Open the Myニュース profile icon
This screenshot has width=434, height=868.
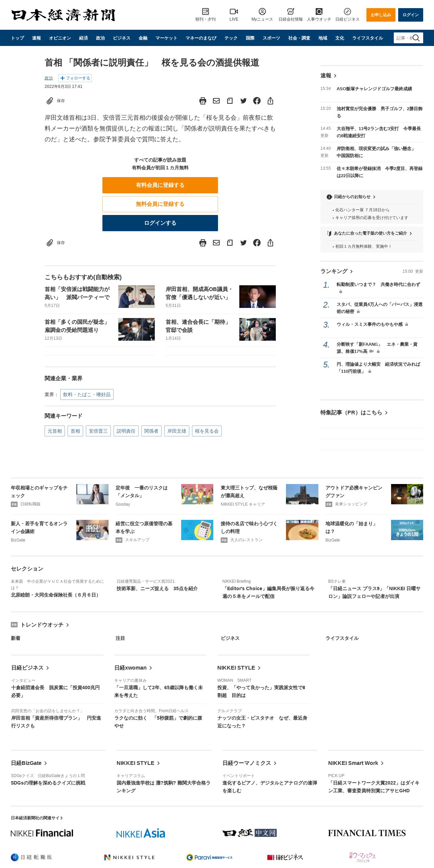click(262, 11)
